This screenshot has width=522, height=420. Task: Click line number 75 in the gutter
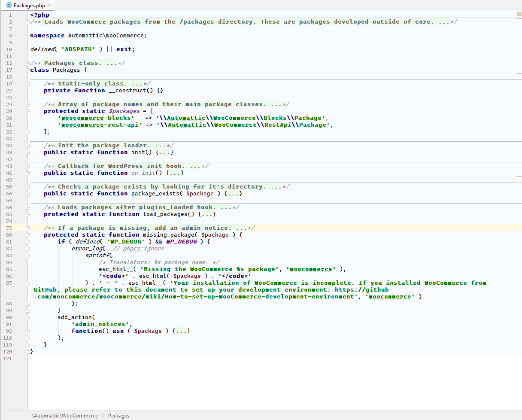9,228
